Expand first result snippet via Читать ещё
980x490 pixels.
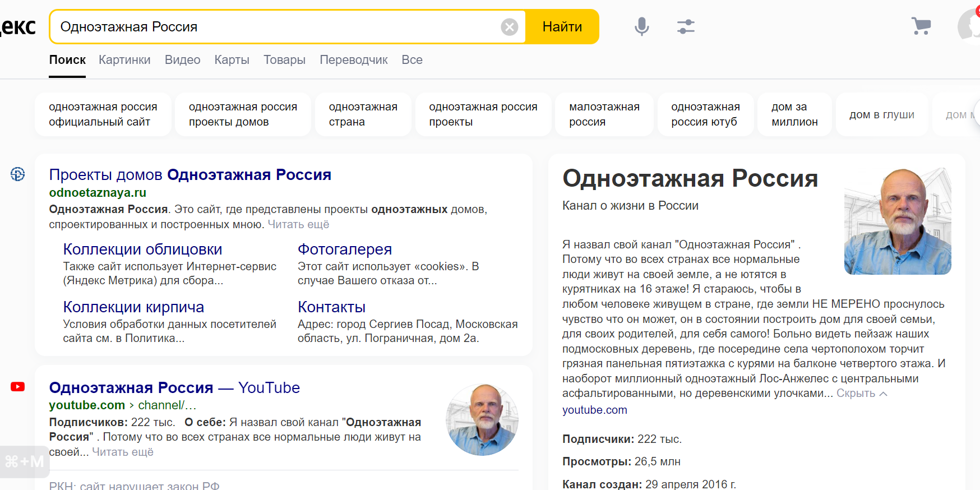pyautogui.click(x=298, y=225)
